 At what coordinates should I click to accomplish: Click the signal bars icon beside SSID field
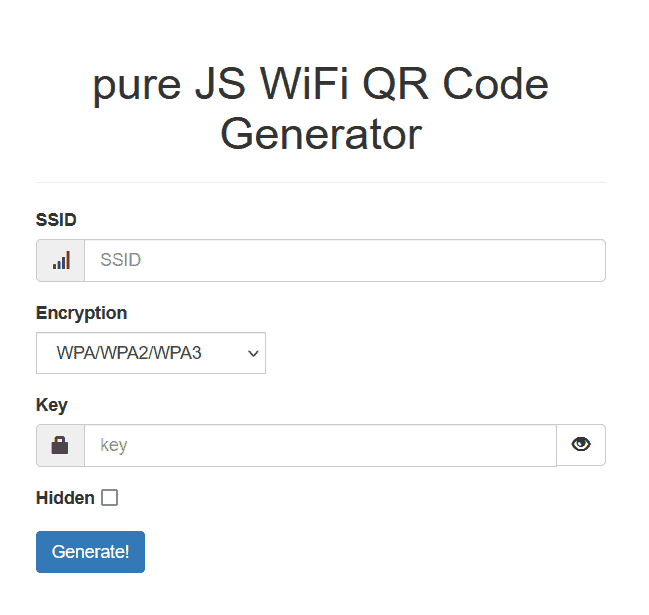(61, 260)
